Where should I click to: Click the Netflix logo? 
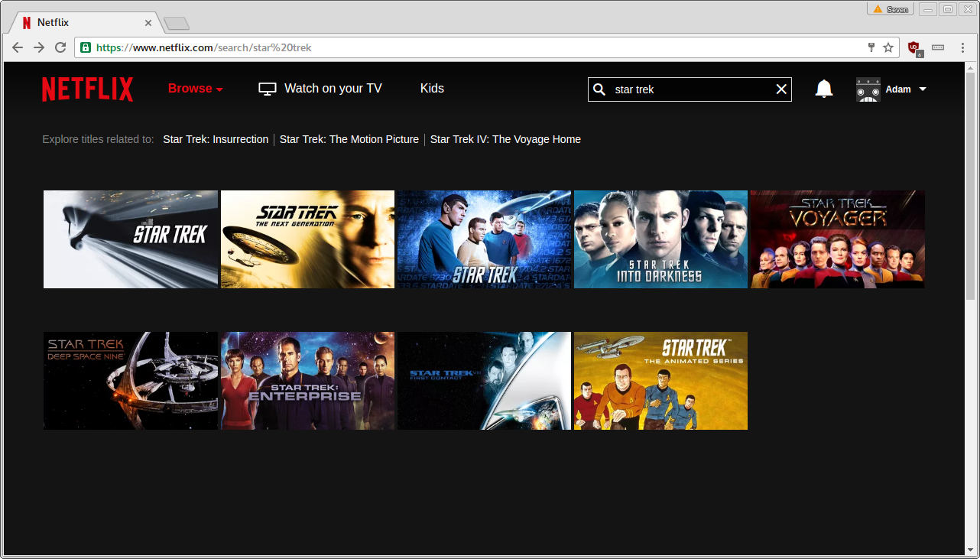pos(87,89)
